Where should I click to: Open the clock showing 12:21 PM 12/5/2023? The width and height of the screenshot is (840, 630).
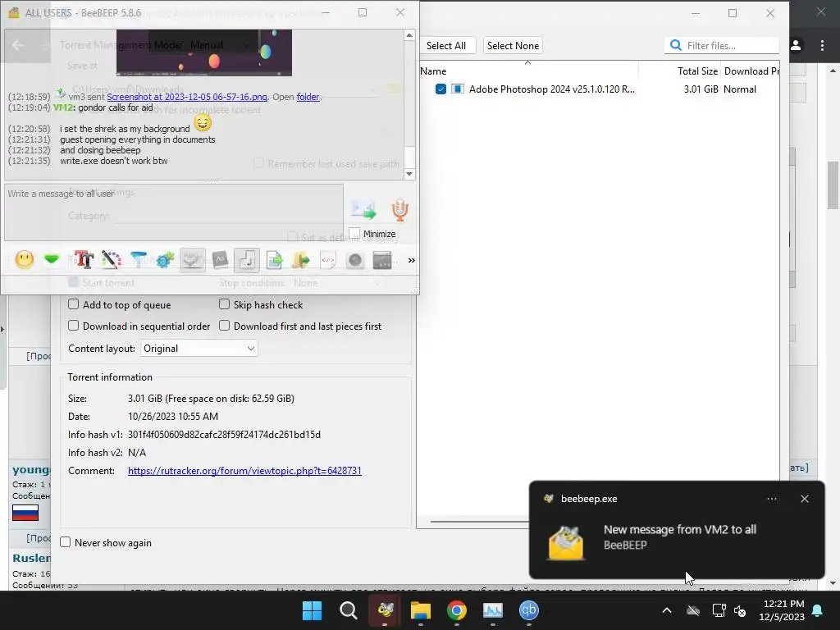pyautogui.click(x=782, y=610)
